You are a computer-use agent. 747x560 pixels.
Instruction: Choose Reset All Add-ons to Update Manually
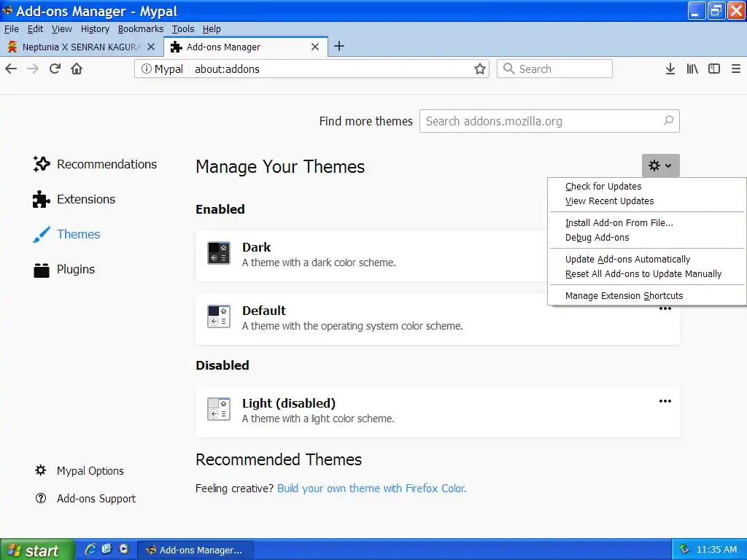(647, 274)
